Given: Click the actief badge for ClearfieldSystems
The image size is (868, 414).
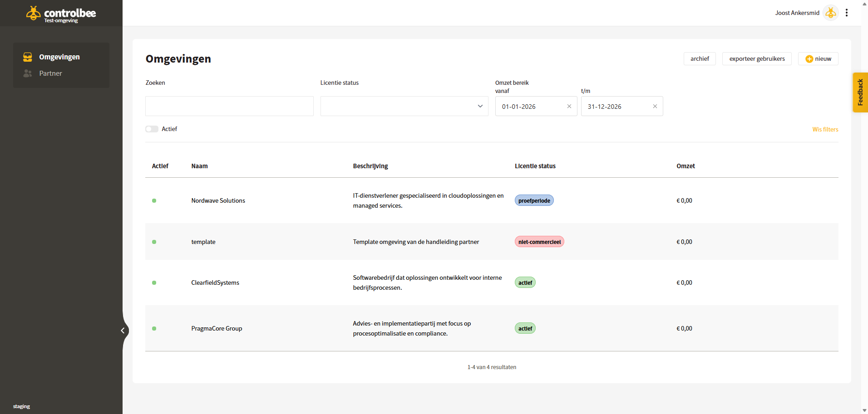Looking at the screenshot, I should [x=525, y=282].
